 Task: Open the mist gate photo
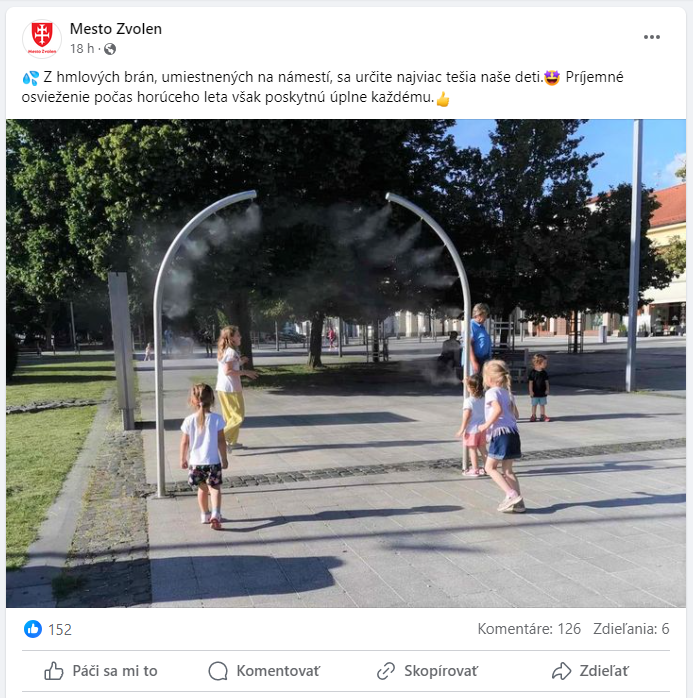click(346, 363)
